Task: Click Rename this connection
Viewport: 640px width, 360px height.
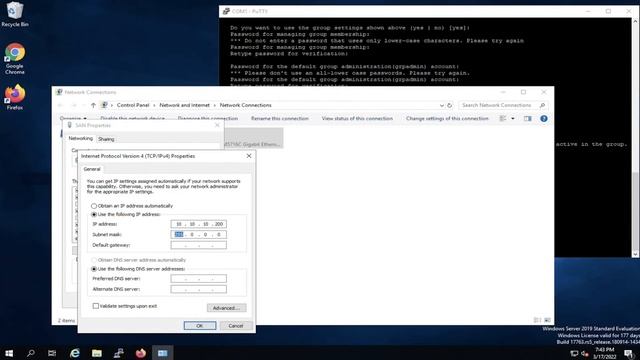Action: (280, 118)
